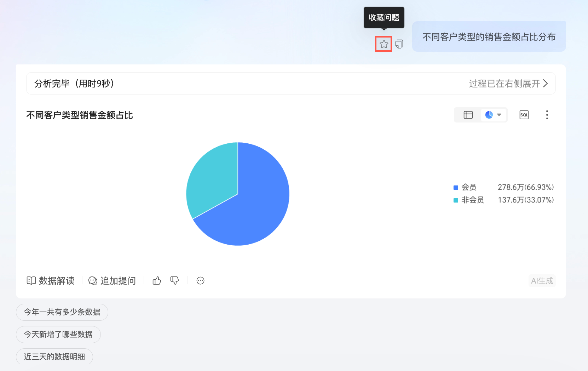Click the 分析完毕（用时9秒）status text
This screenshot has height=371, width=588.
pos(75,84)
